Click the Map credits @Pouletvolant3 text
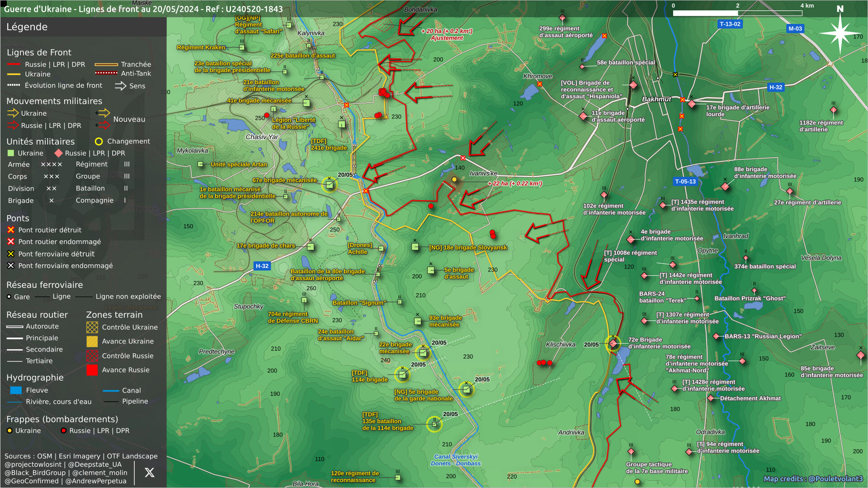The image size is (868, 488). coord(813,479)
